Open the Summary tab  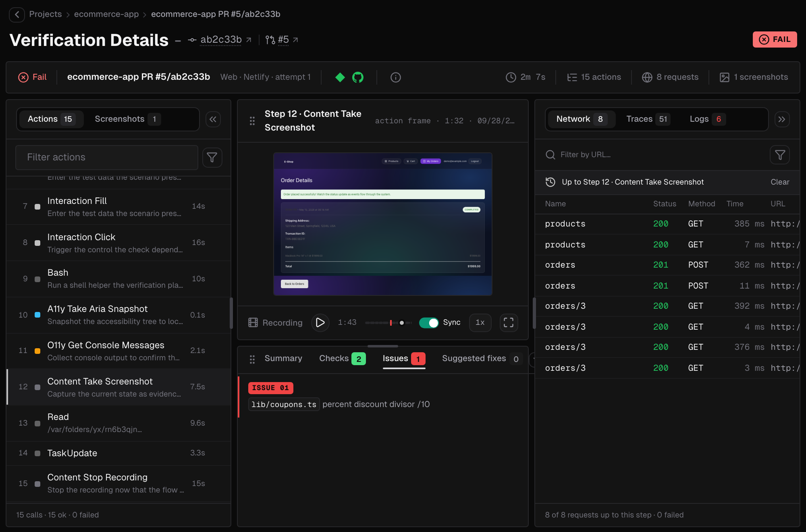283,359
